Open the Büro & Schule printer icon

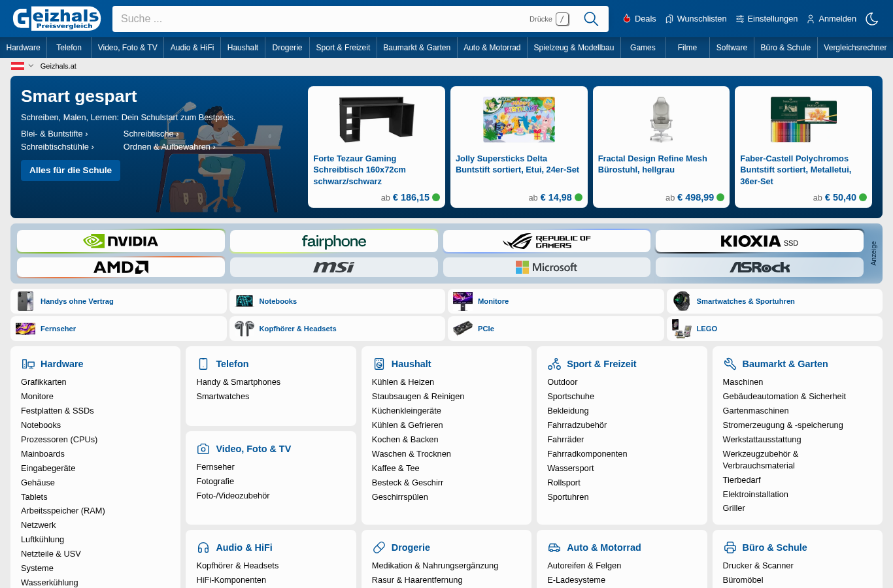(x=730, y=547)
